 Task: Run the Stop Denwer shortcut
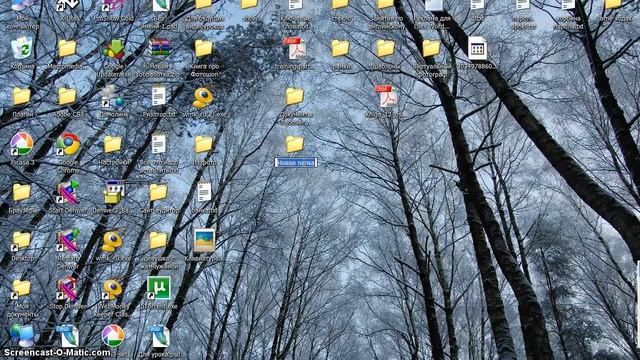point(67,288)
